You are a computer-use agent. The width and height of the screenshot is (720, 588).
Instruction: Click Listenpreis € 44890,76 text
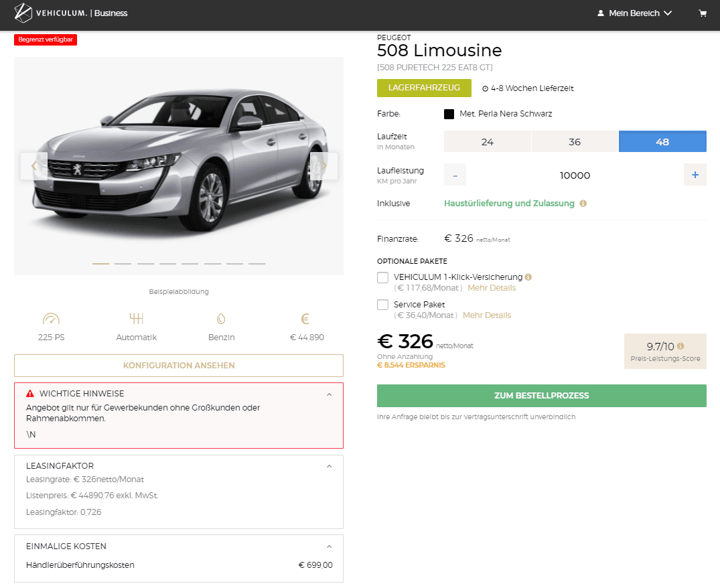[x=92, y=496]
